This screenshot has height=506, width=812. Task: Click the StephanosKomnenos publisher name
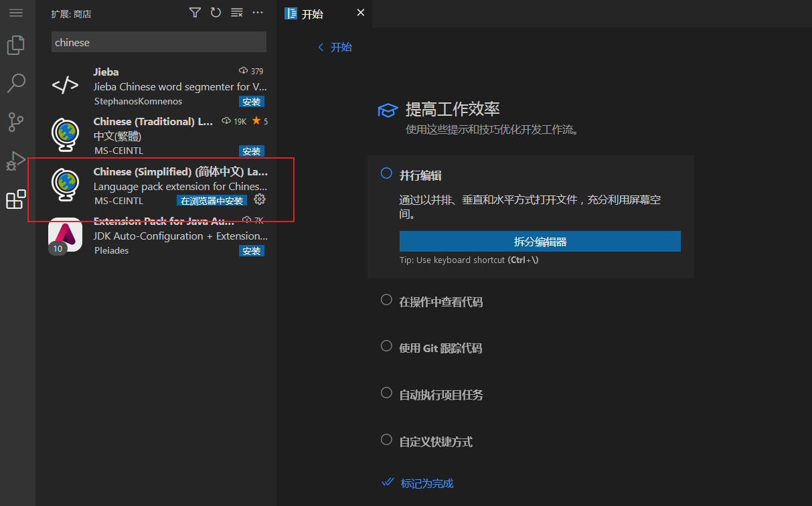pos(138,102)
